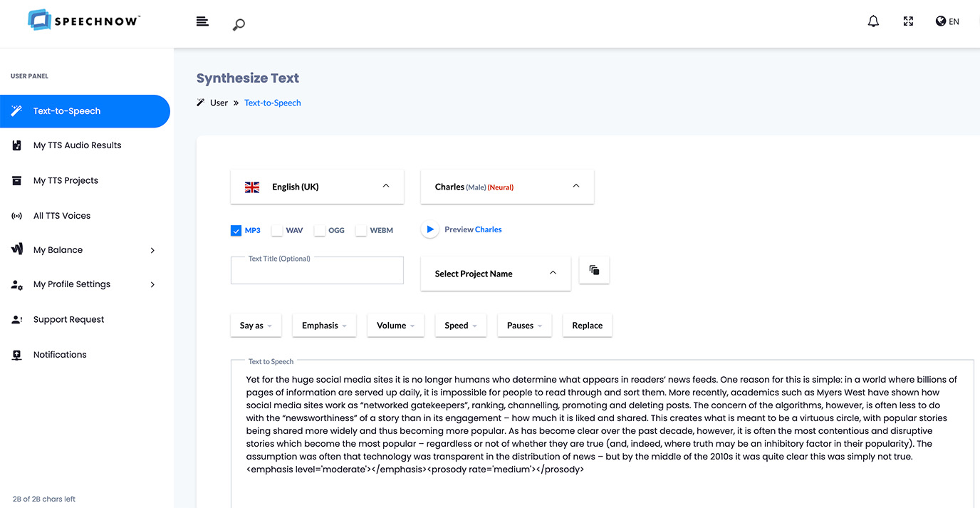The image size is (980, 508).
Task: Toggle fullscreen using the expand icon
Action: click(x=908, y=21)
